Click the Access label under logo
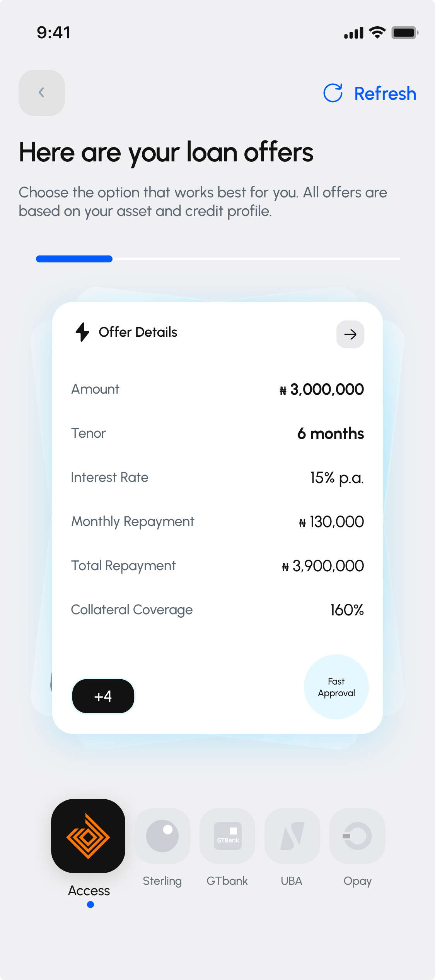This screenshot has height=980, width=435. pos(89,891)
